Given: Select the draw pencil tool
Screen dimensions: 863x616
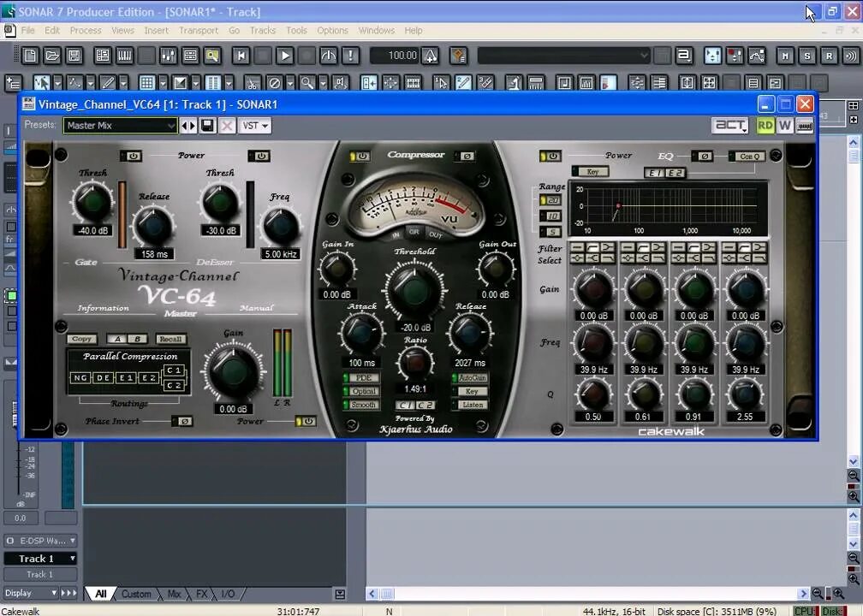Looking at the screenshot, I should 108,83.
